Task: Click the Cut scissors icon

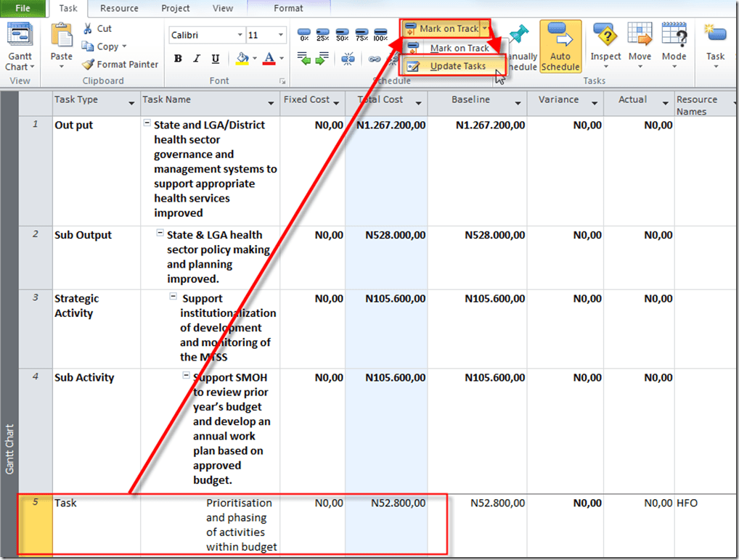Action: click(89, 29)
